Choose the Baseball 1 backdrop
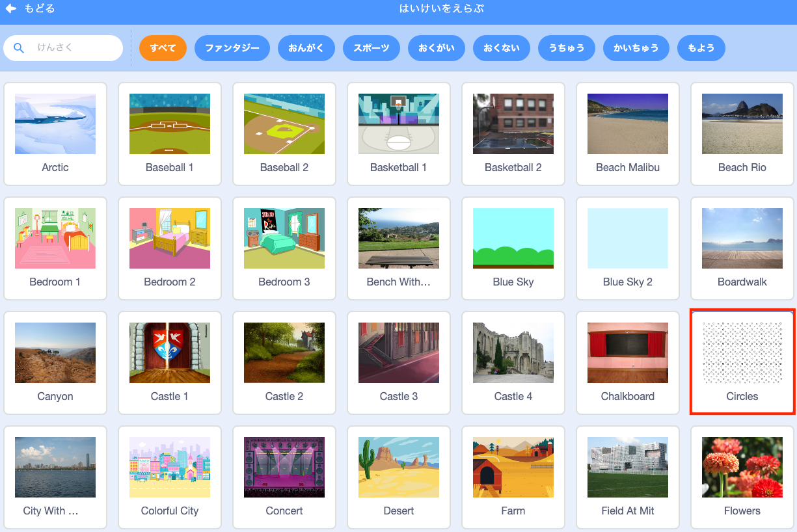Screen dimensions: 797x532 (170, 134)
